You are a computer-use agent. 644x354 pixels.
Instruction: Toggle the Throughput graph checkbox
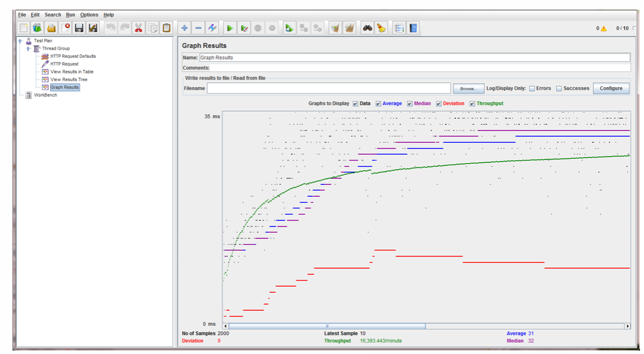(472, 104)
